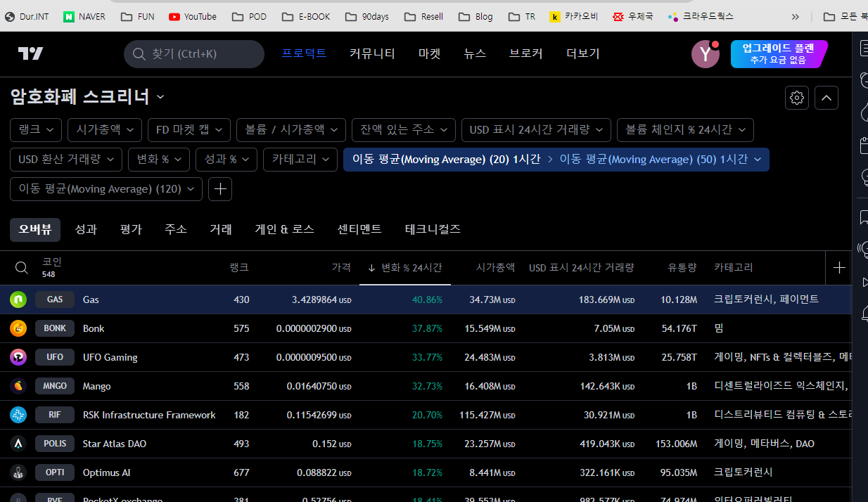Expand the 카테고리 filter dropdown
The image size is (868, 502).
(300, 160)
